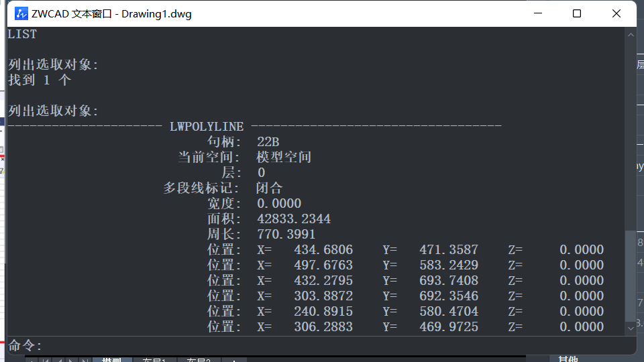
Task: Click the '周长:' label
Action: pos(224,235)
